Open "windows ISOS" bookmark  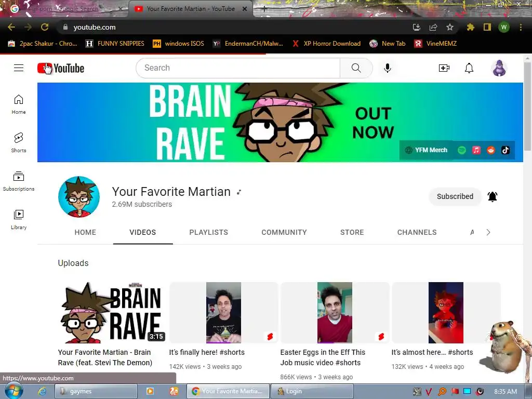179,44
